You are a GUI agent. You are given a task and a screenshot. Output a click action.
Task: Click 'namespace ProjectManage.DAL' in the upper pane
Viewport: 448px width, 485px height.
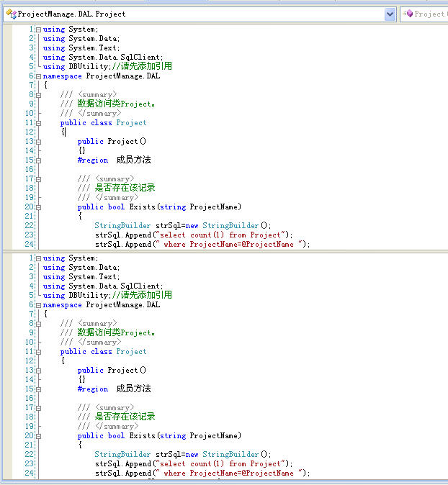pos(102,76)
